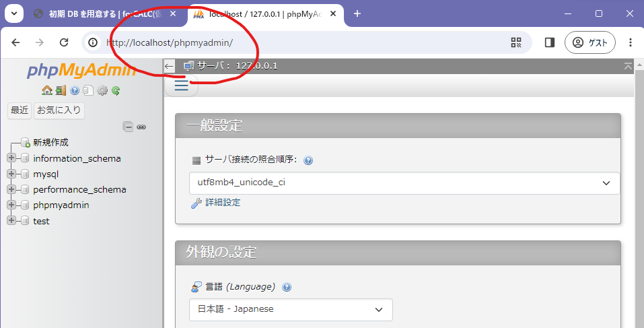644x328 pixels.
Task: Click the phpMyAdmin home icon
Action: 46,90
